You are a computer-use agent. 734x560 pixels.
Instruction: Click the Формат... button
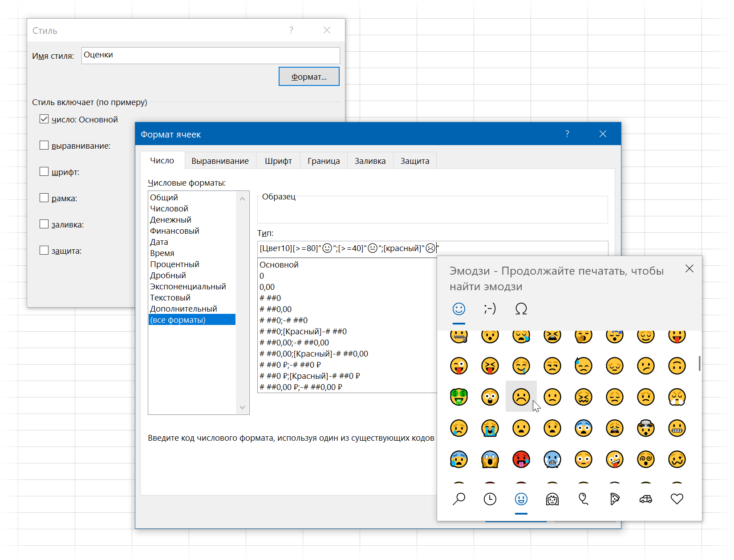pyautogui.click(x=309, y=77)
